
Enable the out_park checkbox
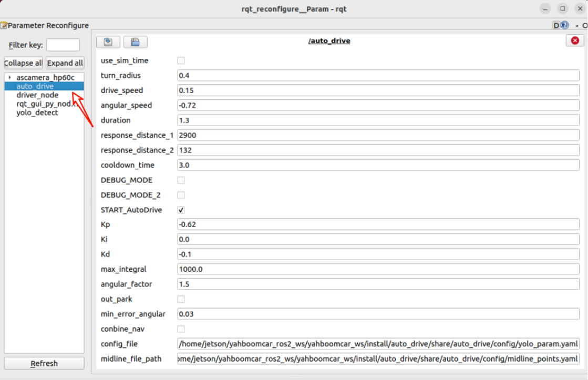click(x=181, y=299)
